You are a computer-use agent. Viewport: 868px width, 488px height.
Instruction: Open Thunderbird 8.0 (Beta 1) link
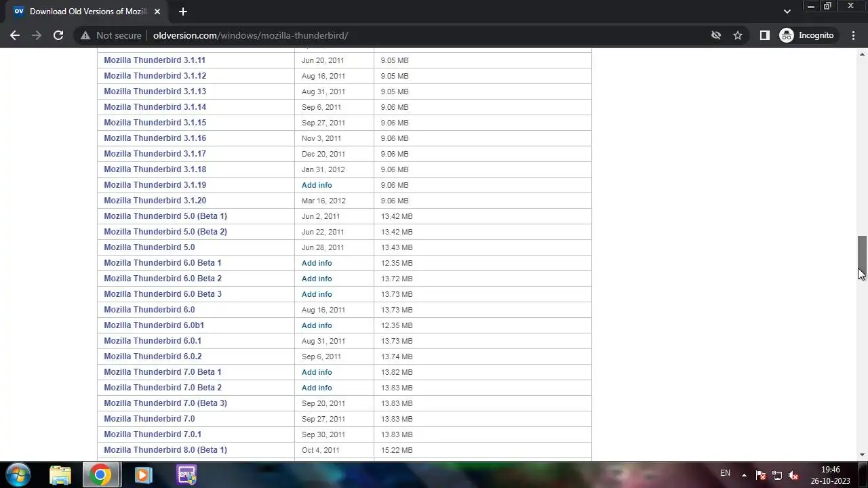coord(165,450)
